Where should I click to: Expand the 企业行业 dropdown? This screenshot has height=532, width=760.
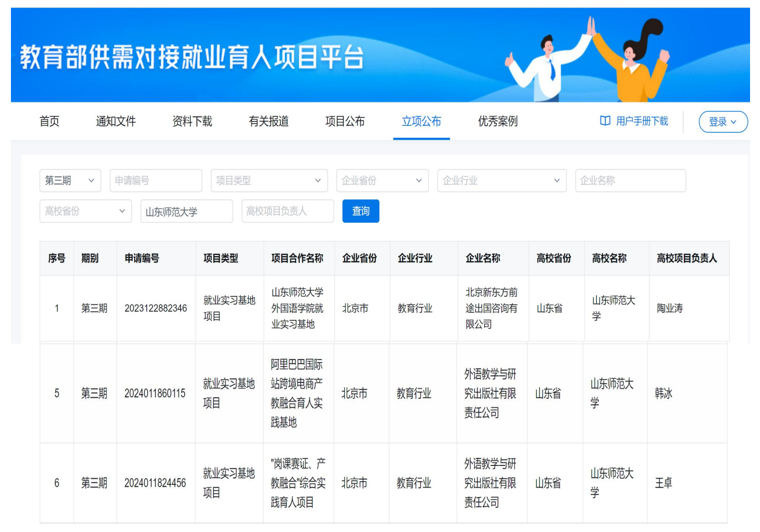(501, 180)
